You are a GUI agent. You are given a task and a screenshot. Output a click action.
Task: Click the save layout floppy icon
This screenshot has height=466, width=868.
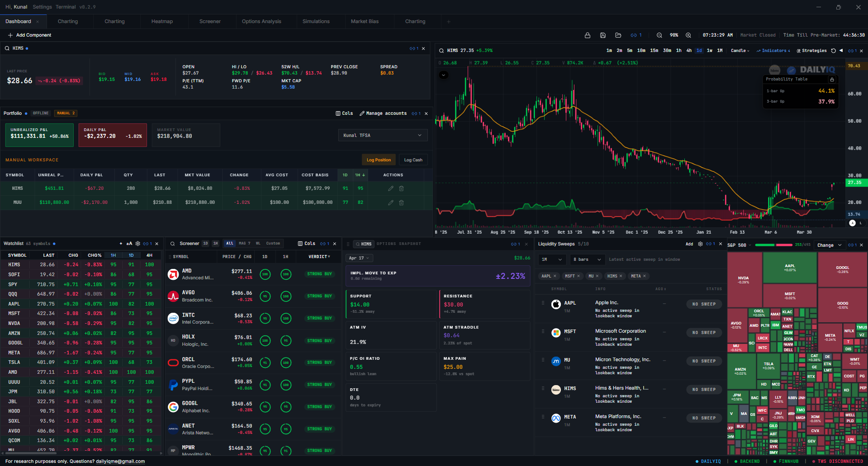pyautogui.click(x=603, y=35)
